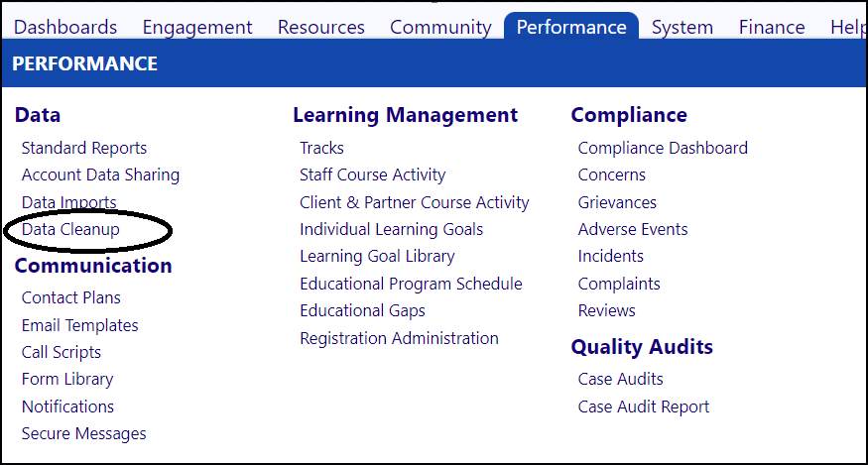The height and width of the screenshot is (465, 868).
Task: Open Contact Plans link
Action: click(70, 297)
